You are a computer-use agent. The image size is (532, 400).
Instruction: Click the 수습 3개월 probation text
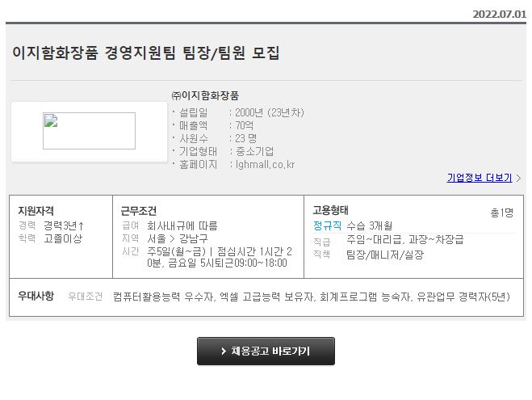pyautogui.click(x=370, y=225)
